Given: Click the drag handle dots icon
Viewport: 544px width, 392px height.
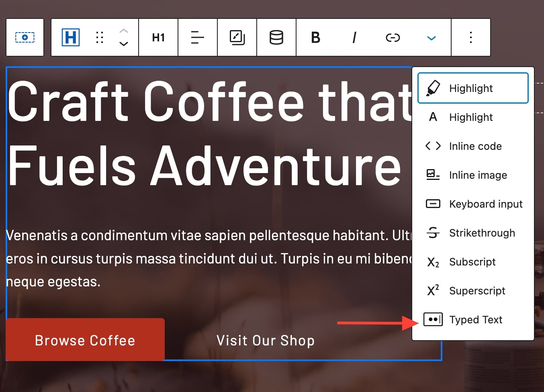Looking at the screenshot, I should pos(100,37).
